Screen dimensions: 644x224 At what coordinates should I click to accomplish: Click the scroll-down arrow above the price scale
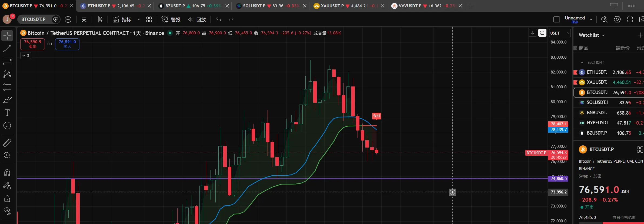tap(533, 33)
